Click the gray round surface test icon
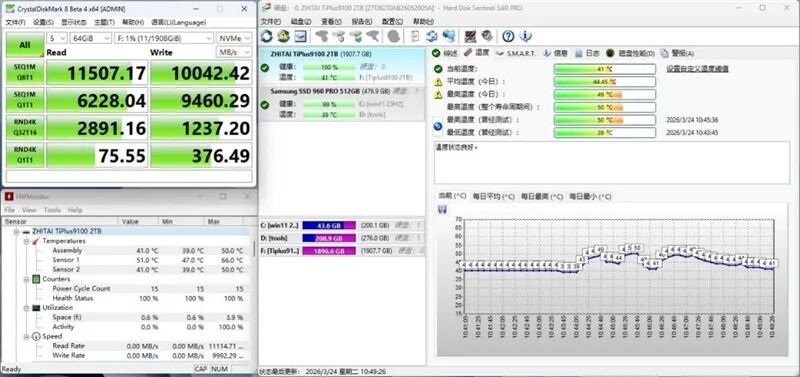The width and height of the screenshot is (800, 377). (x=393, y=36)
